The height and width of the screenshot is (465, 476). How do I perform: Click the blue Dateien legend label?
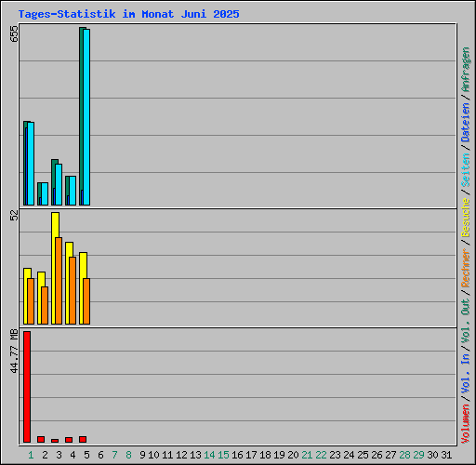(x=465, y=123)
